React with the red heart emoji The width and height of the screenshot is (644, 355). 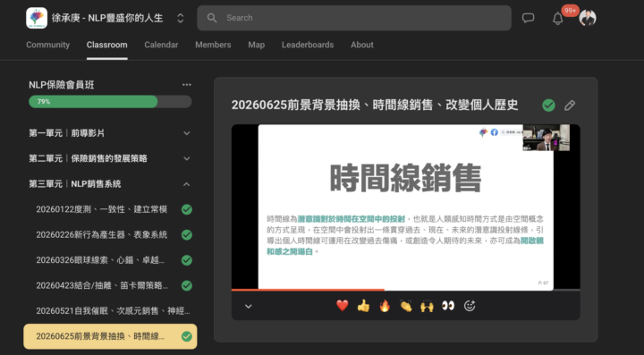tap(343, 306)
